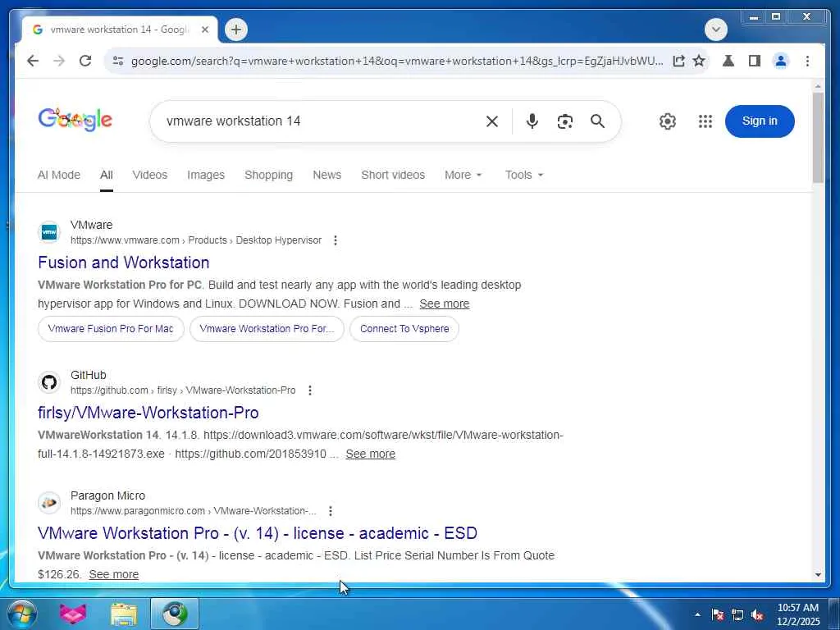Switch to Videos results
The width and height of the screenshot is (840, 630).
150,175
